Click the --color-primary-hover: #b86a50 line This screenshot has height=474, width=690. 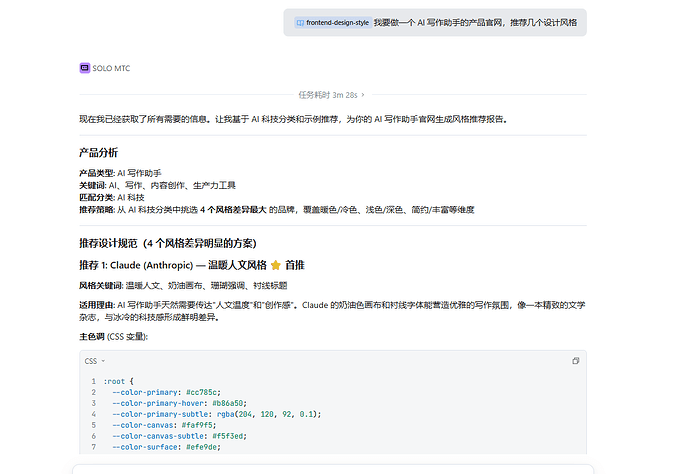(x=179, y=403)
